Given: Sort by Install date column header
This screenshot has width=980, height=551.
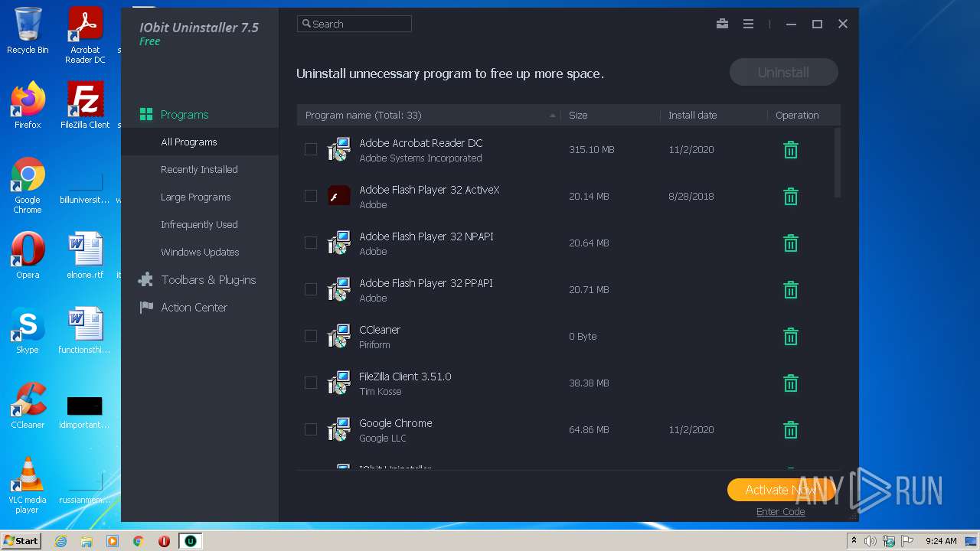Looking at the screenshot, I should [x=713, y=115].
